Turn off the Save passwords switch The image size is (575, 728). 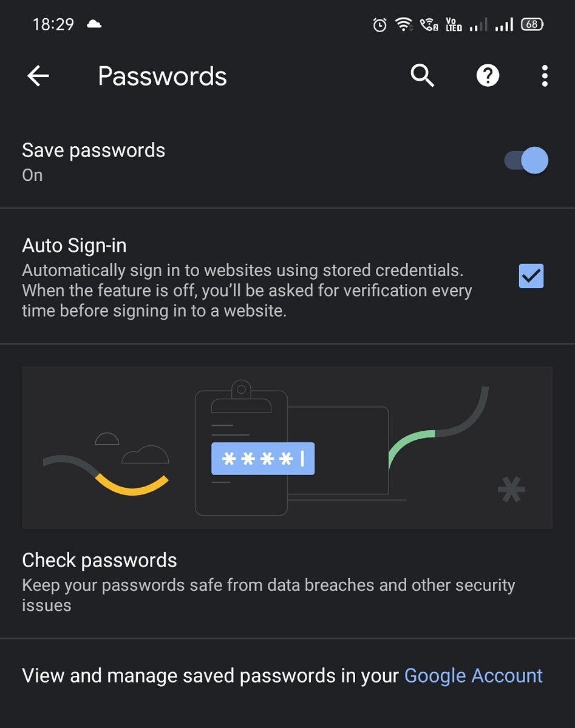pyautogui.click(x=527, y=161)
